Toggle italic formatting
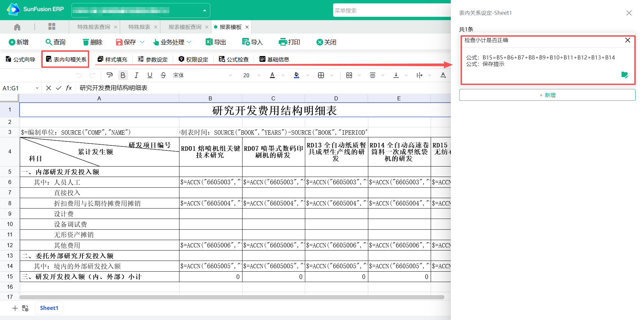644x320 pixels. pyautogui.click(x=136, y=75)
